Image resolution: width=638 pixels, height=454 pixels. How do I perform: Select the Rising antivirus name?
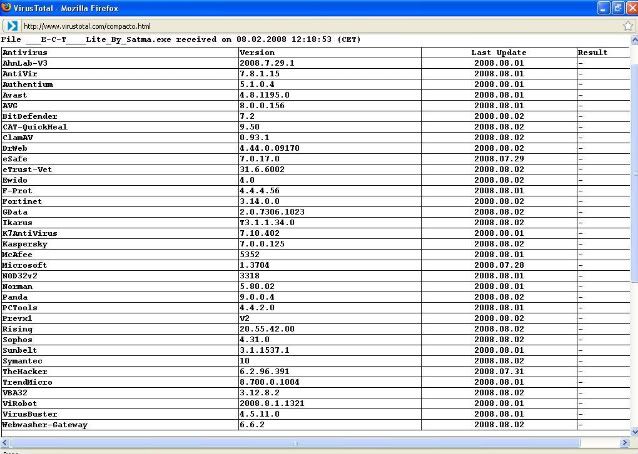(x=17, y=329)
